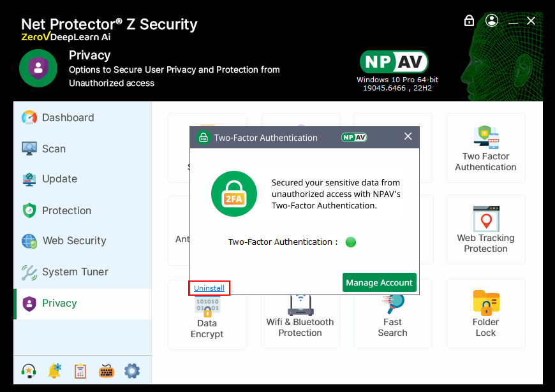
Task: Launch the virtual keyboard icon
Action: click(x=107, y=371)
